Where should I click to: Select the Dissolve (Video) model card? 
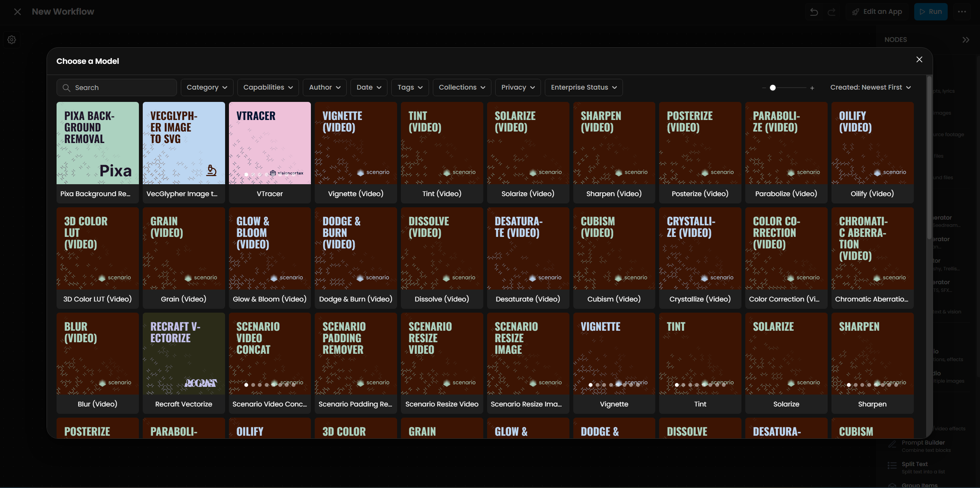(x=442, y=258)
